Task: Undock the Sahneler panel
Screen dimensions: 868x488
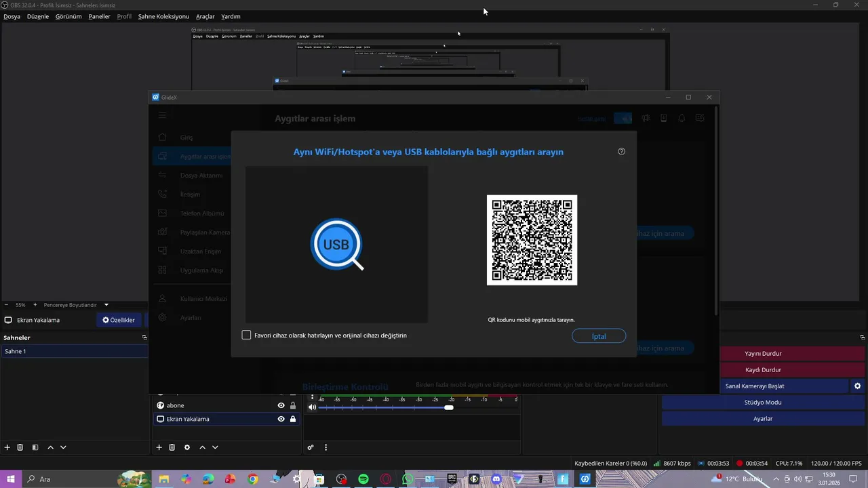Action: click(144, 338)
